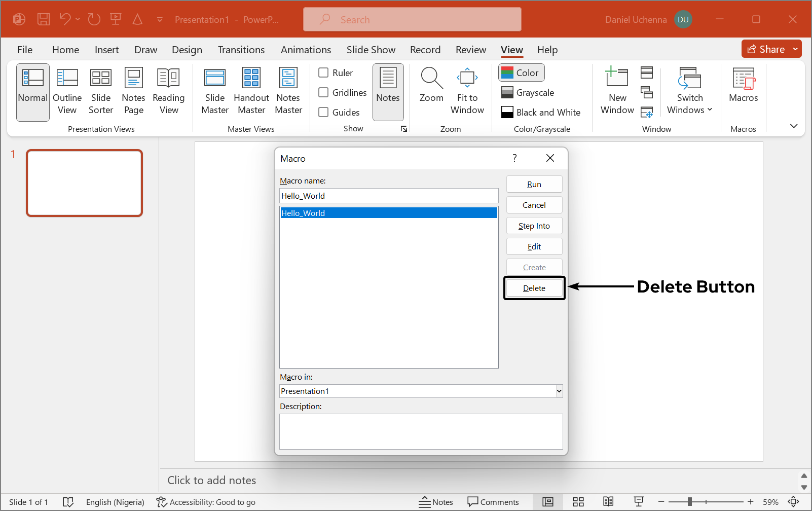The width and height of the screenshot is (812, 511).
Task: Check the Guides option
Action: click(323, 112)
